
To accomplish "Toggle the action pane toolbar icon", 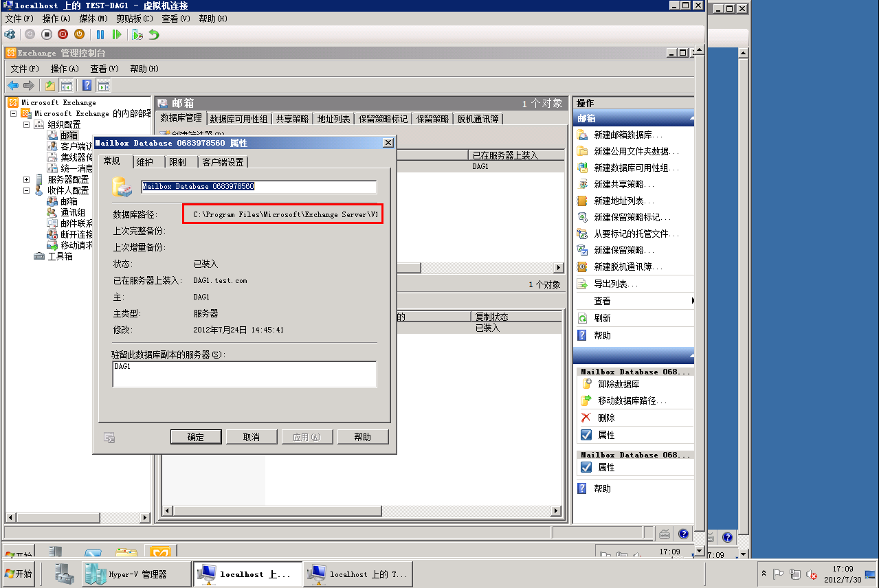I will click(104, 85).
